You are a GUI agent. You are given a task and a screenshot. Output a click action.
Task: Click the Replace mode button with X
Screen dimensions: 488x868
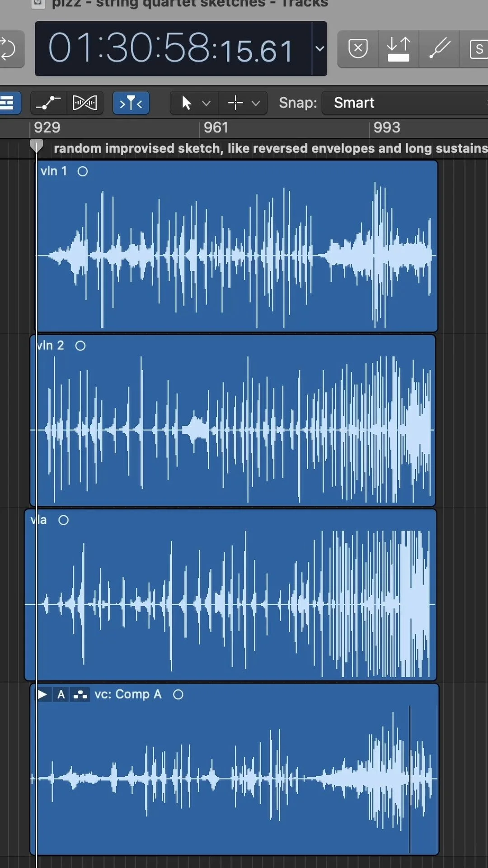point(358,48)
